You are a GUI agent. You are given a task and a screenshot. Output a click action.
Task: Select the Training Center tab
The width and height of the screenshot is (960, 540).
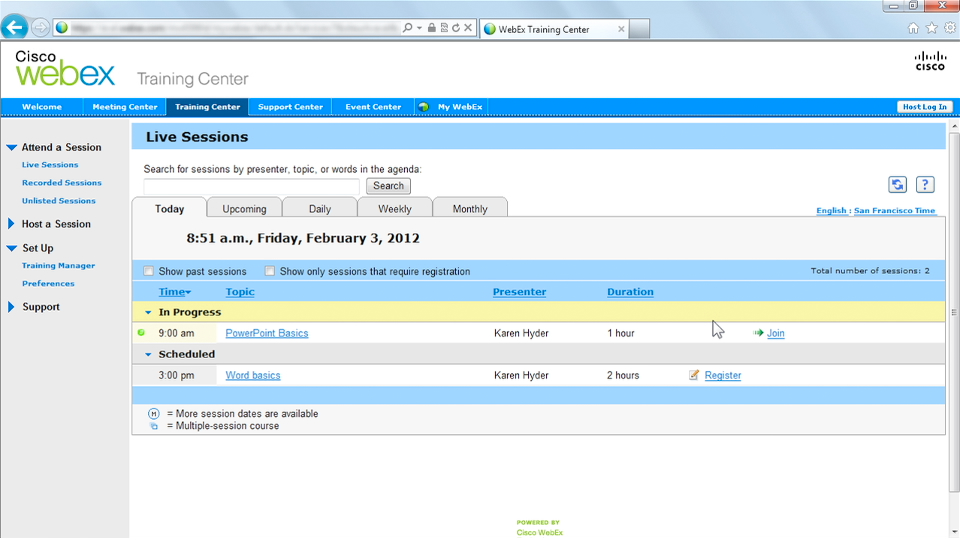(208, 107)
